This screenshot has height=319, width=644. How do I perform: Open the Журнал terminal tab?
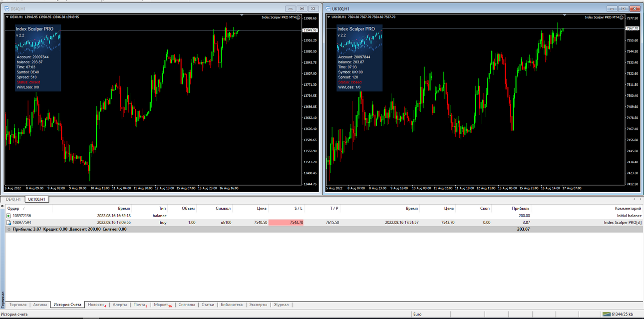point(281,305)
